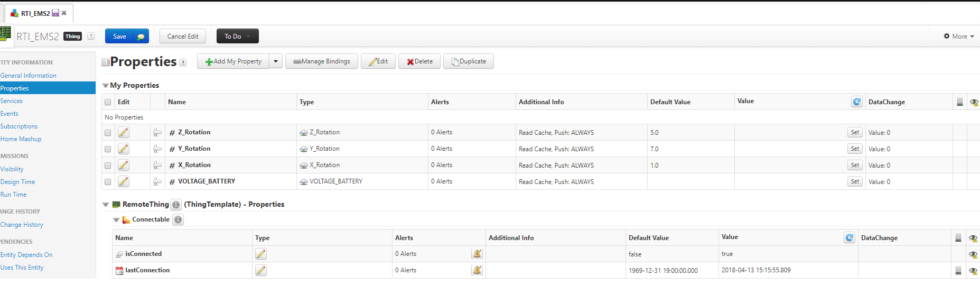Tick the checkbox for X_Rotation row

point(108,166)
